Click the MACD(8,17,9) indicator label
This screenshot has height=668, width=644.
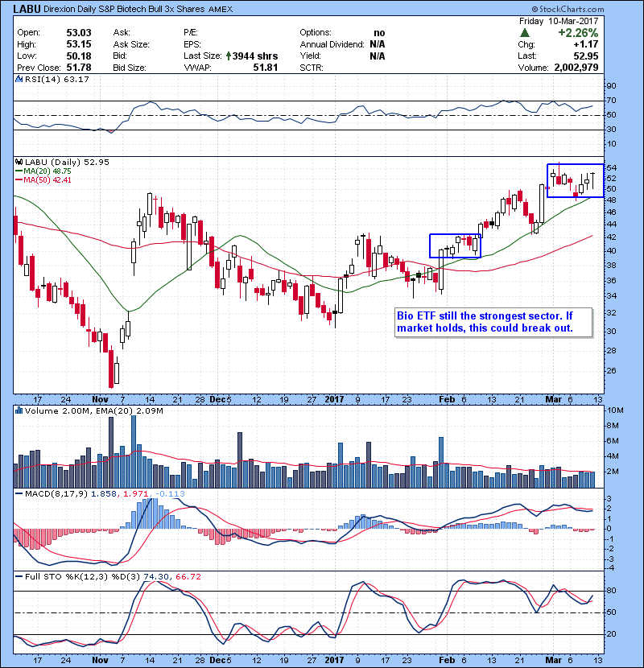56,494
